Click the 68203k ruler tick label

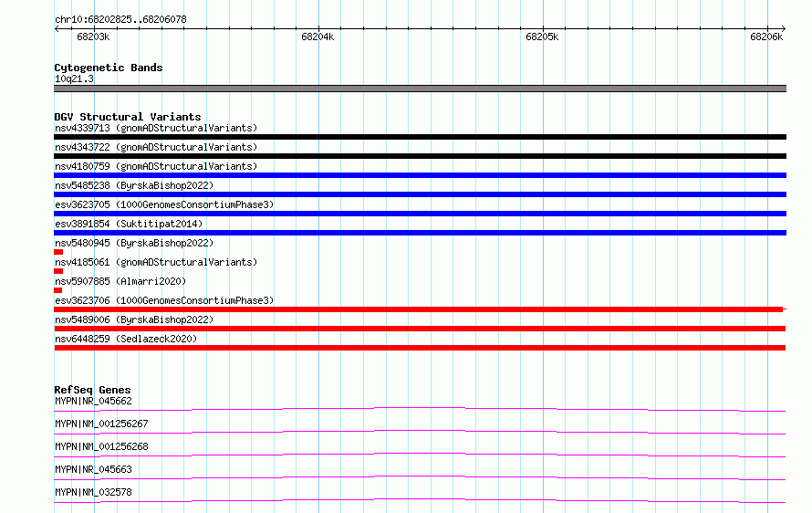click(93, 37)
